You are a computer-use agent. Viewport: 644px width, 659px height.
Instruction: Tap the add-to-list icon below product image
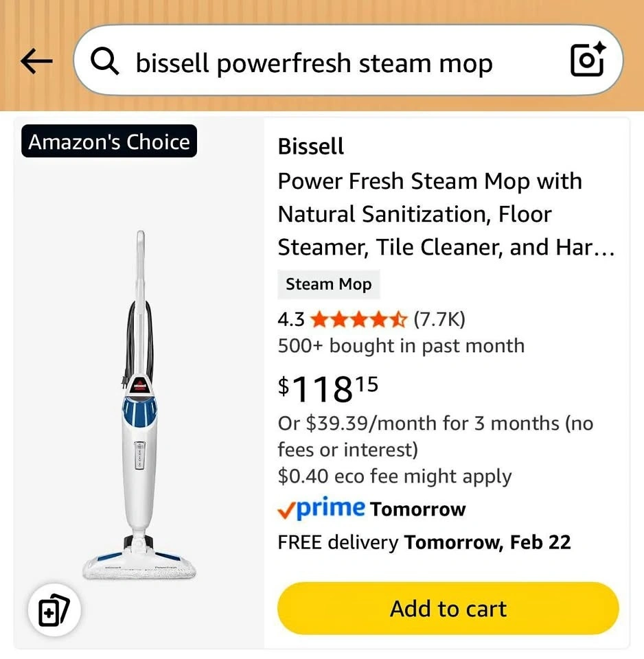(54, 610)
